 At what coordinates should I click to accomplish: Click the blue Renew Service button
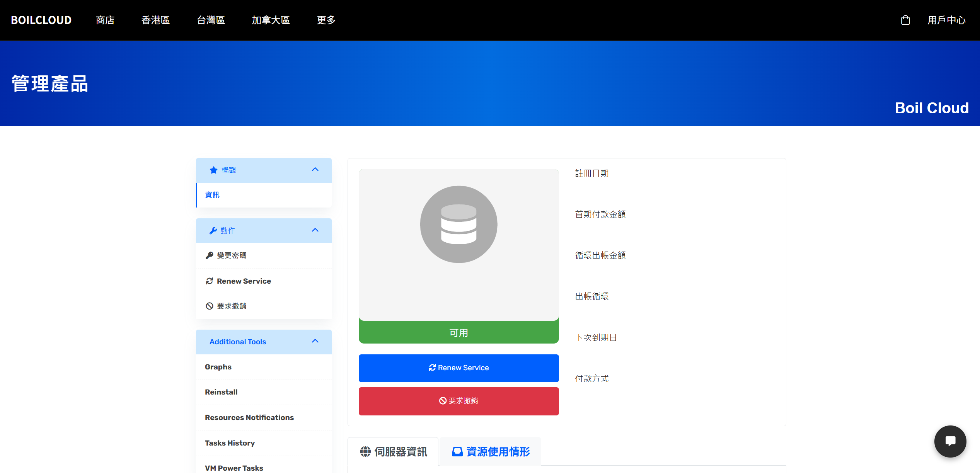(458, 368)
